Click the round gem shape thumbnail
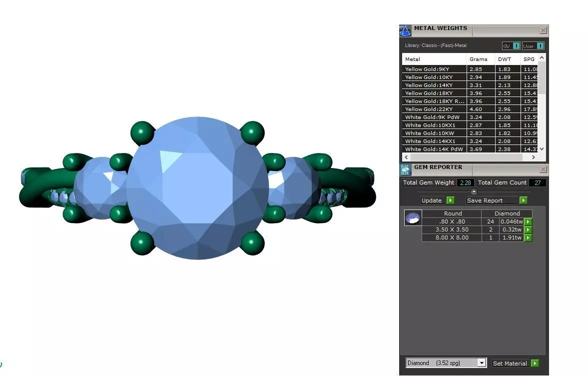This screenshot has width=588, height=377. pyautogui.click(x=413, y=218)
